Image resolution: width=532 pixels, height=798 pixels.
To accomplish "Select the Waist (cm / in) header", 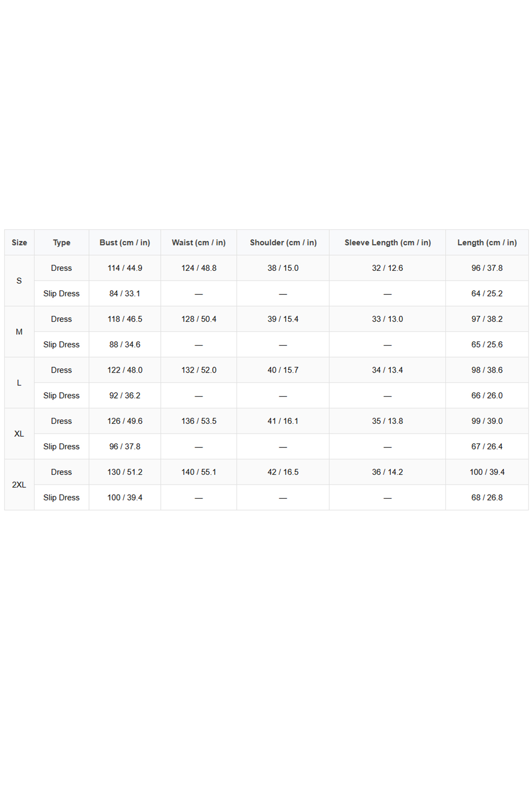I will pyautogui.click(x=199, y=243).
